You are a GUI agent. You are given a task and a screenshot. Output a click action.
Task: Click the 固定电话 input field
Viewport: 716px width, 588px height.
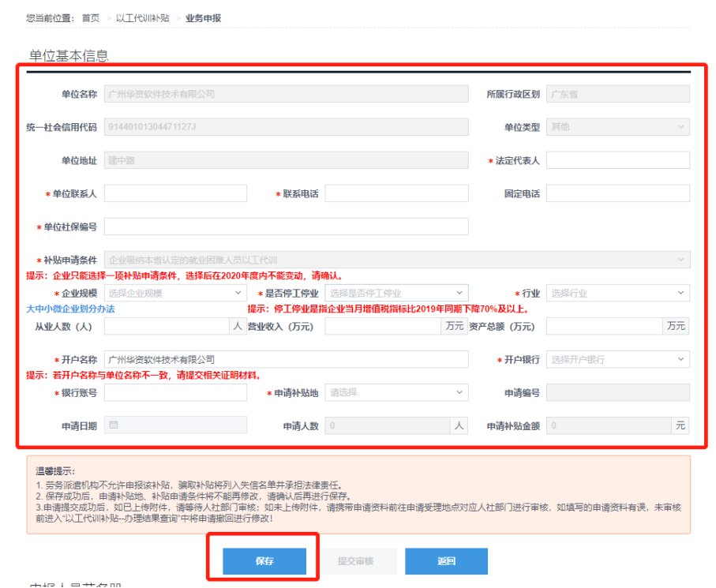617,193
